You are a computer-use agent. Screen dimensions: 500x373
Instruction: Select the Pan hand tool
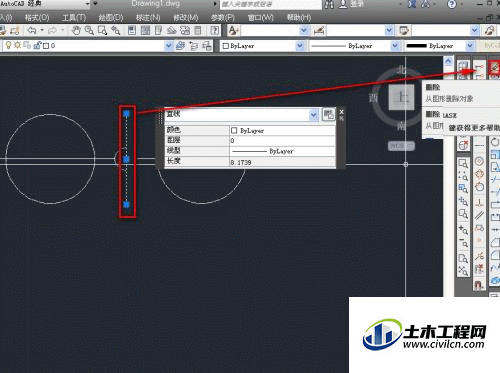click(x=76, y=31)
